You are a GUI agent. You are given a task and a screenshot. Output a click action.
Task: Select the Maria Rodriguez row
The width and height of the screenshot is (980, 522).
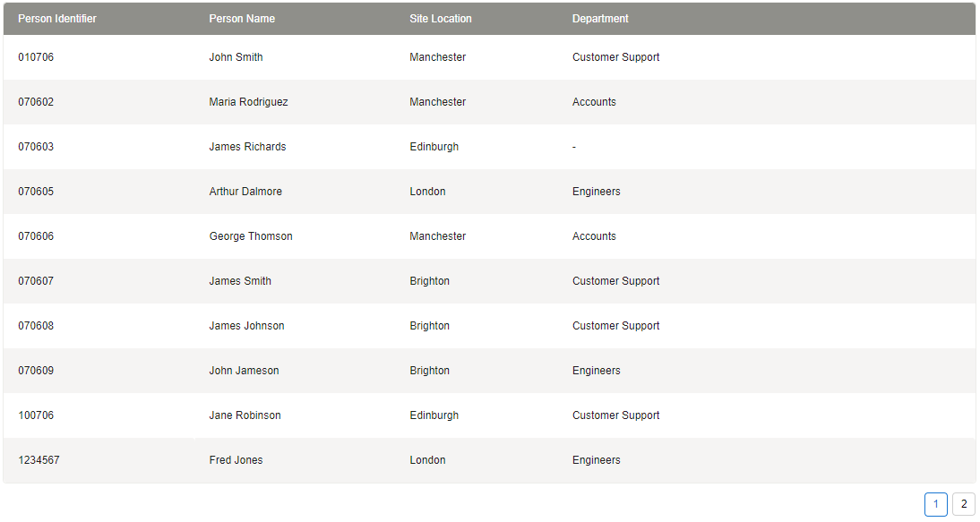248,102
